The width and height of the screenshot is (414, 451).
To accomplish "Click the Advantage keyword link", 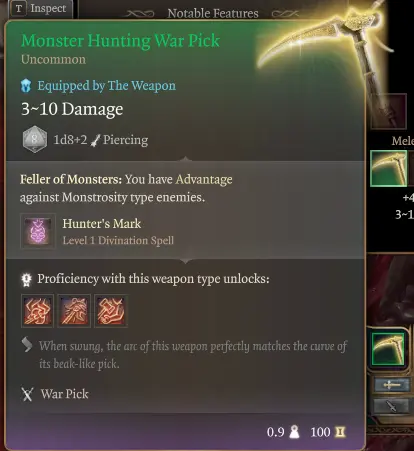I will (x=204, y=179).
